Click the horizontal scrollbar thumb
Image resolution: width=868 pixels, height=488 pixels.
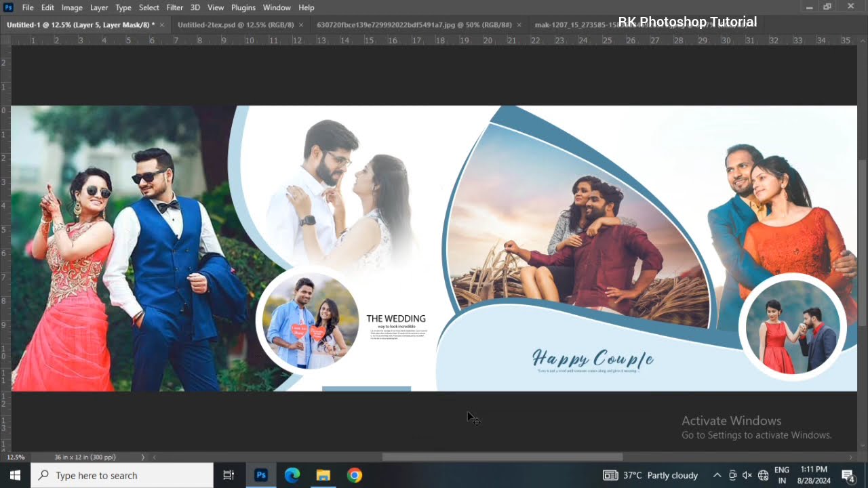pyautogui.click(x=502, y=457)
